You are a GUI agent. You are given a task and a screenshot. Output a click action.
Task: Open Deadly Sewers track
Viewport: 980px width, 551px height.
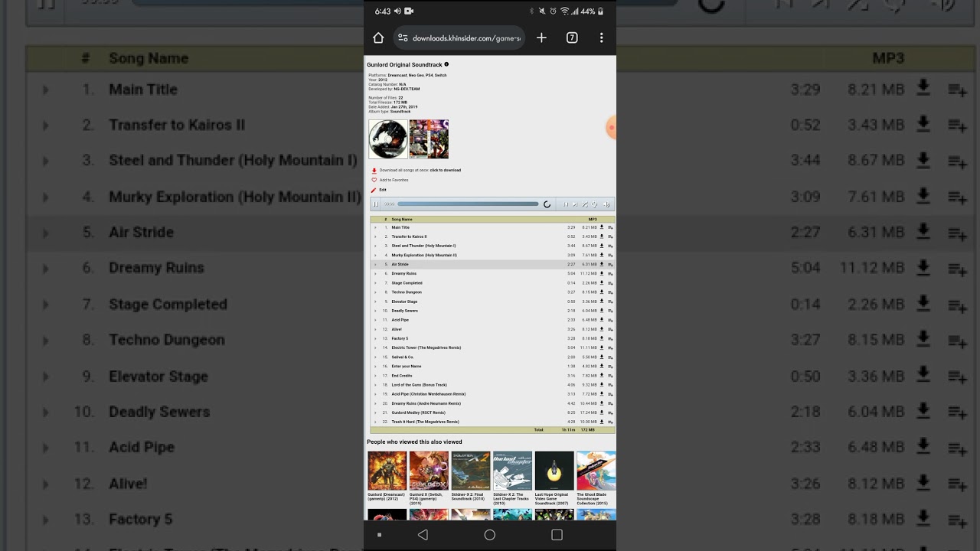click(405, 311)
